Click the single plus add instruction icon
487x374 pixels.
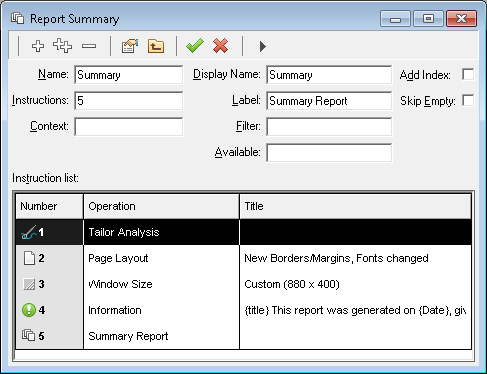(38, 46)
